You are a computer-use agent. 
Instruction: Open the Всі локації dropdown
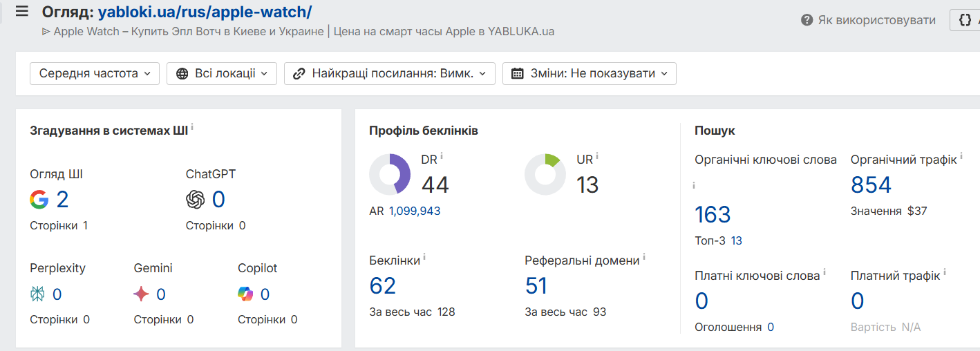click(222, 73)
